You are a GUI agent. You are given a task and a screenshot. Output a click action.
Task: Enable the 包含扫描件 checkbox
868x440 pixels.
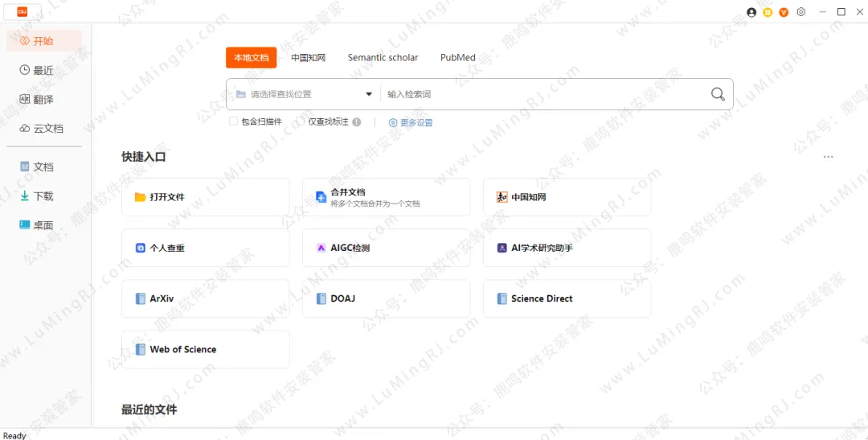(x=233, y=121)
